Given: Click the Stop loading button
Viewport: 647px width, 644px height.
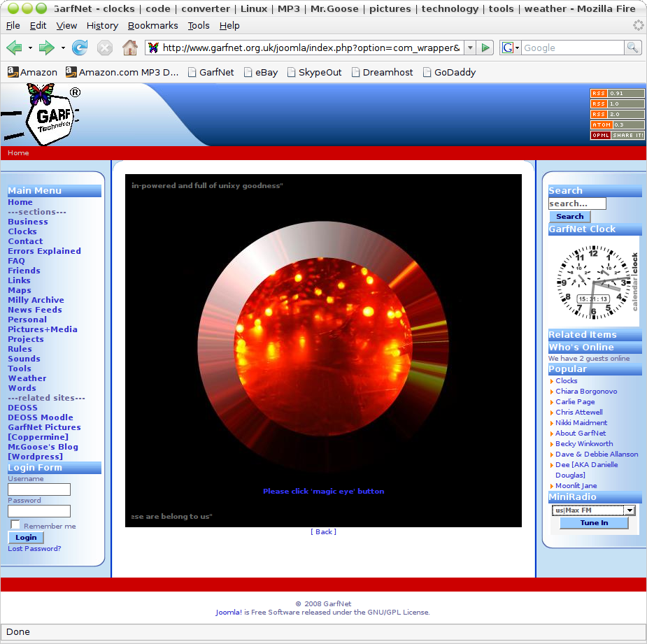Looking at the screenshot, I should (105, 48).
